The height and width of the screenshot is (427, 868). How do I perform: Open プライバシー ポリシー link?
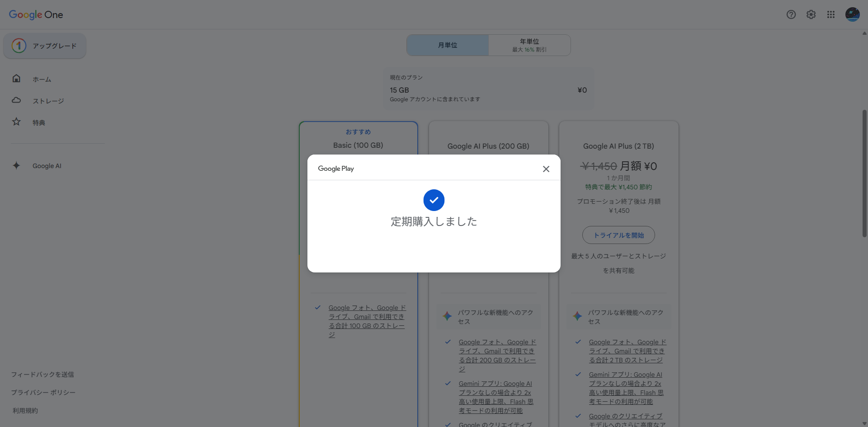coord(43,393)
